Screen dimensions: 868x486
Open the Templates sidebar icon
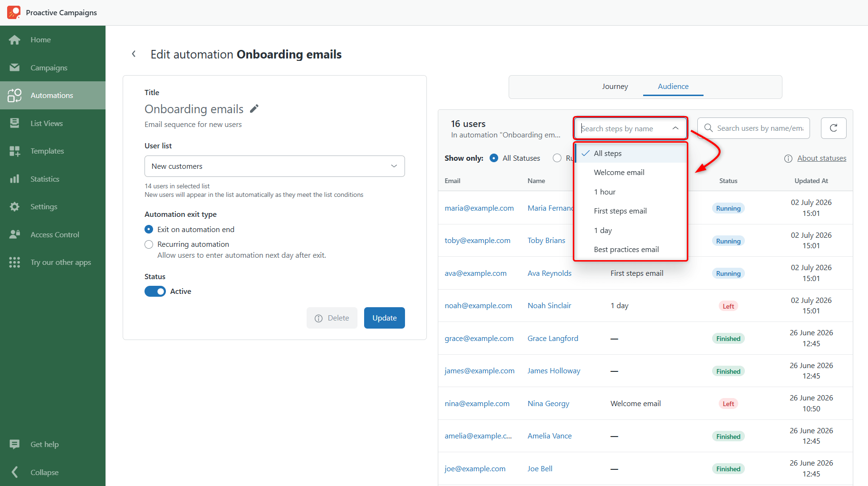click(x=15, y=151)
